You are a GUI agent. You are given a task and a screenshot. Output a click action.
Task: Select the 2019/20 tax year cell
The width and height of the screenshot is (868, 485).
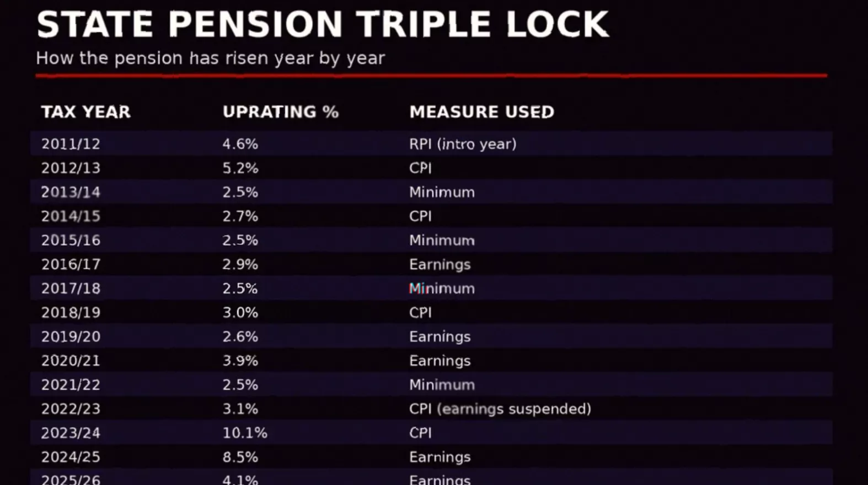tap(71, 337)
